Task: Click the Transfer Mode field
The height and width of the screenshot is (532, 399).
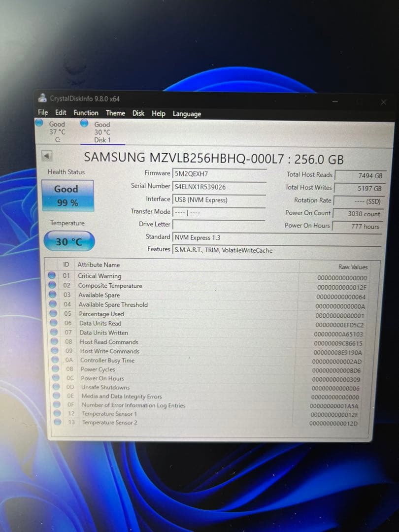Action: (219, 212)
